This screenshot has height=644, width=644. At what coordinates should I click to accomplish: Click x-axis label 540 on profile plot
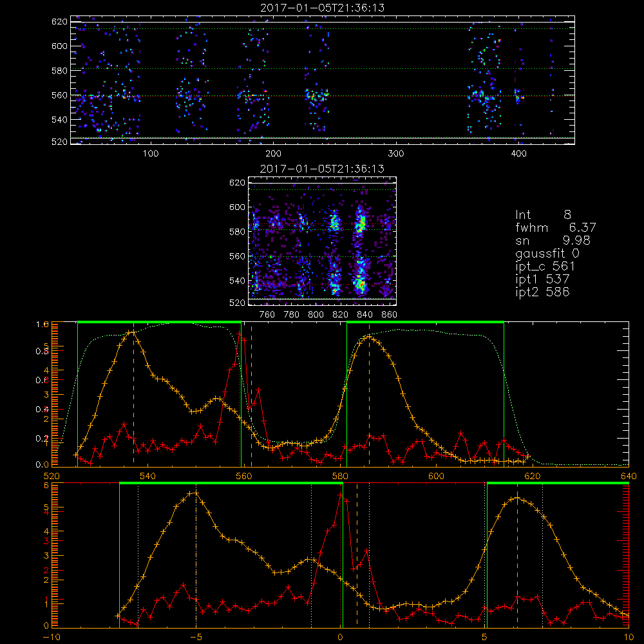point(147,477)
